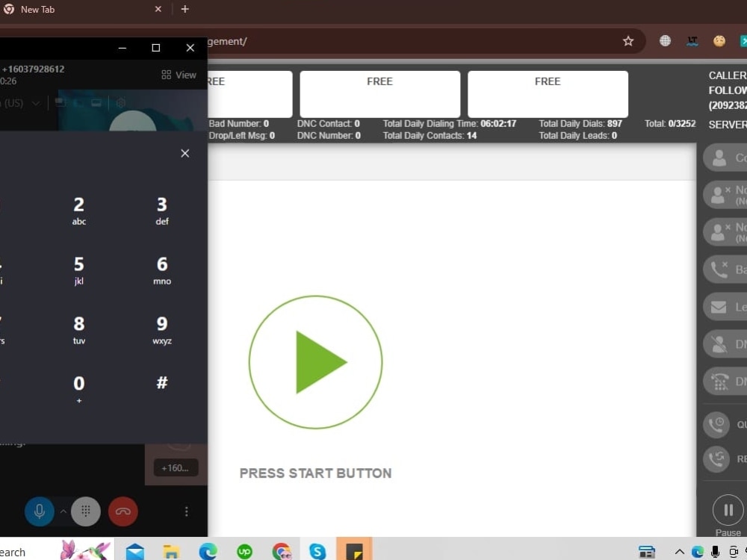The width and height of the screenshot is (747, 560).
Task: Open the globe extension in Chrome toolbar
Action: pyautogui.click(x=665, y=41)
